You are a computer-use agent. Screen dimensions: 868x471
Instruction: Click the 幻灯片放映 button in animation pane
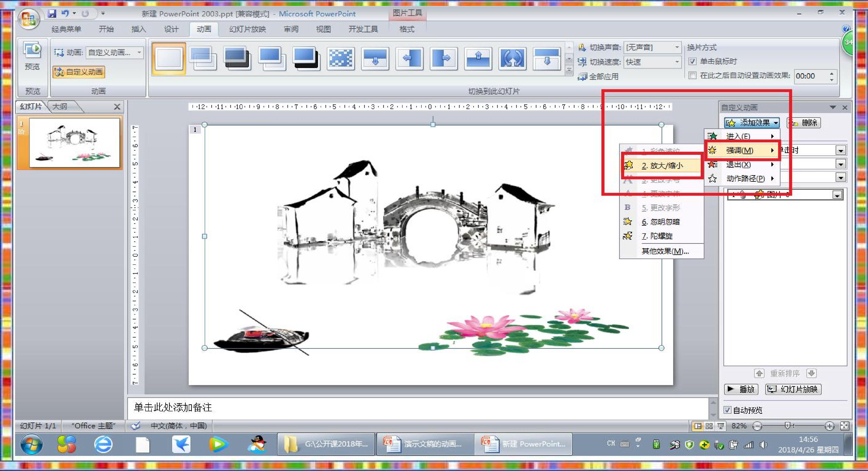tap(793, 389)
